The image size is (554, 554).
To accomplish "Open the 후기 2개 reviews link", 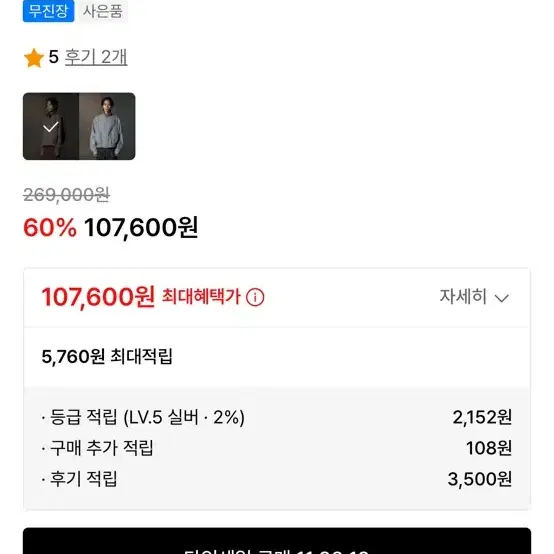I will pyautogui.click(x=96, y=57).
